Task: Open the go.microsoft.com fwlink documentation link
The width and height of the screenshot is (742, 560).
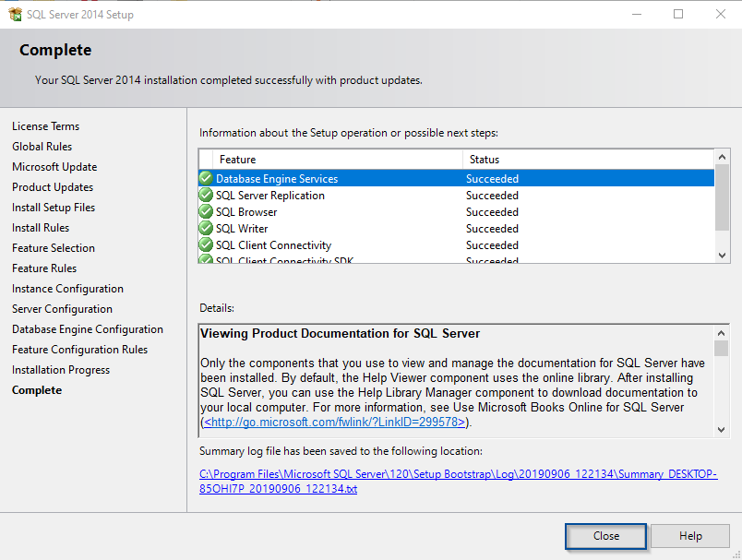Action: coord(336,422)
